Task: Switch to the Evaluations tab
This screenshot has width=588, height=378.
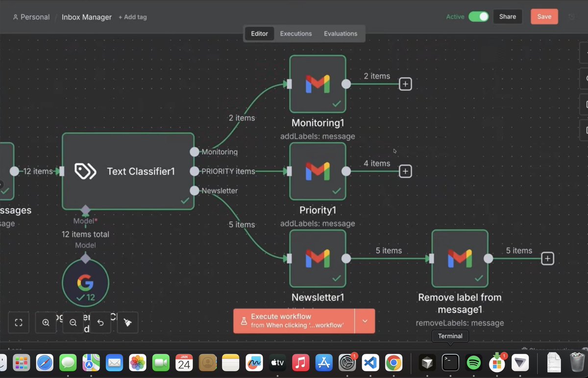Action: pyautogui.click(x=341, y=34)
